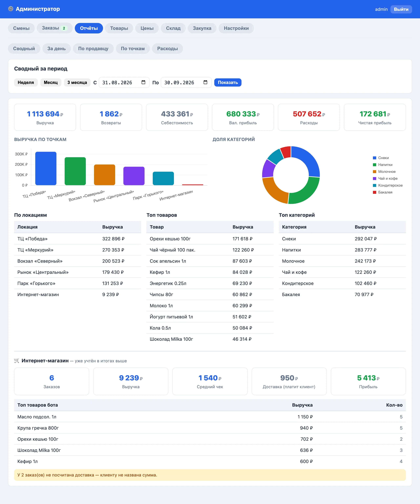Open the Склад section
This screenshot has height=504, width=420.
[173, 28]
